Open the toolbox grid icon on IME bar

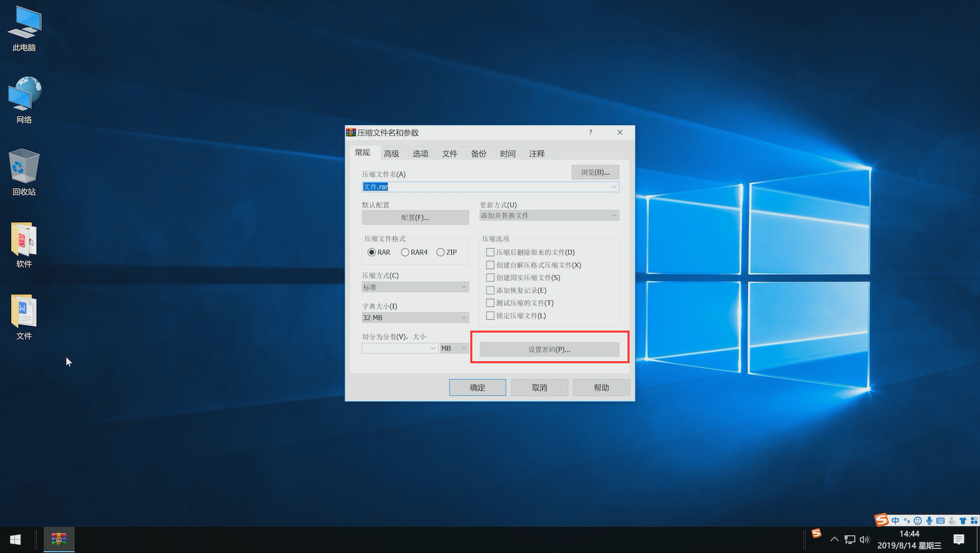[x=974, y=520]
